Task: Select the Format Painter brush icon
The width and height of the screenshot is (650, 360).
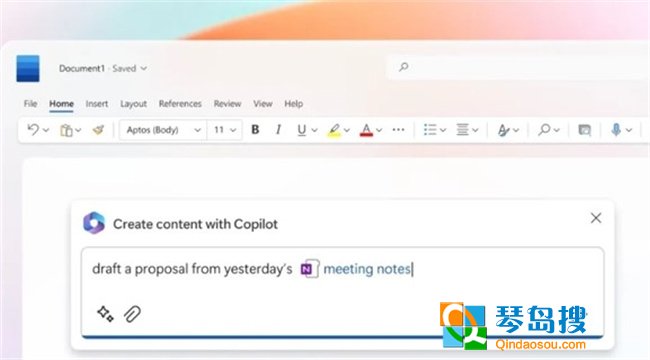Action: point(98,130)
